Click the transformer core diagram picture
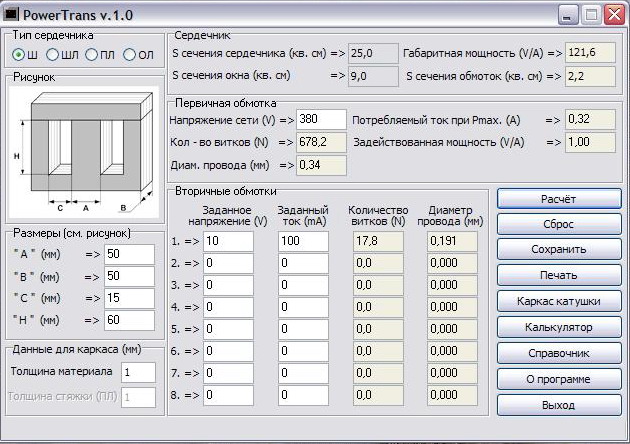This screenshot has height=444, width=630. point(84,153)
